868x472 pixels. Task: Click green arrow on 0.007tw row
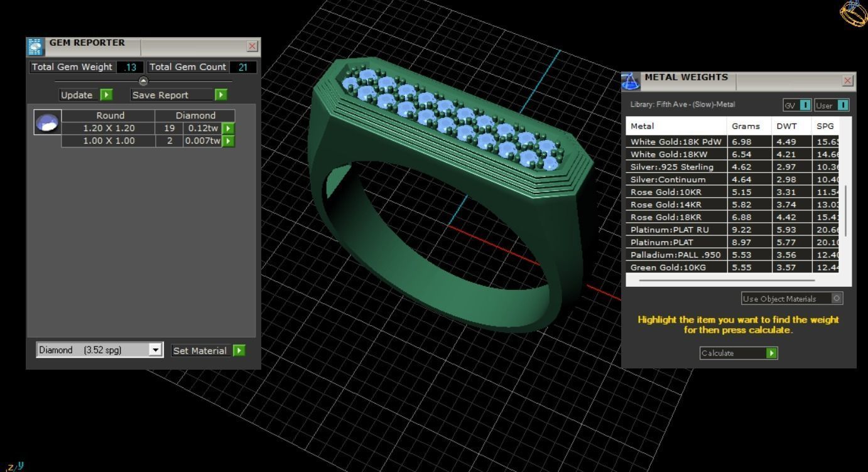pyautogui.click(x=229, y=141)
